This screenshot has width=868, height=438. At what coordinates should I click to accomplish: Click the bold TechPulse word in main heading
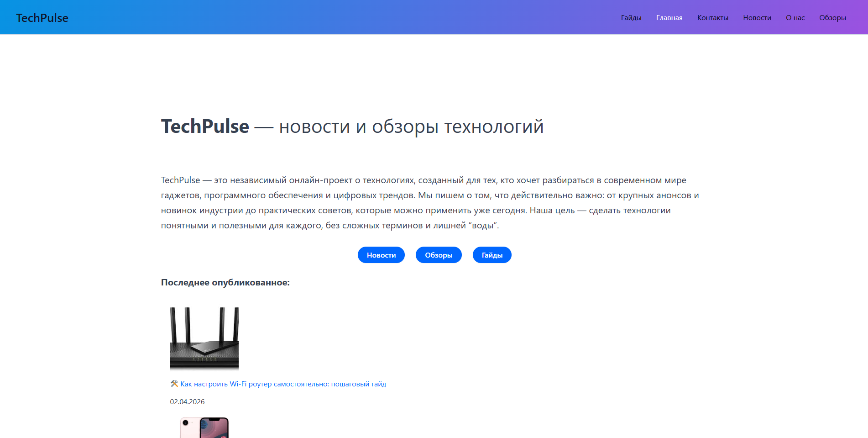[x=205, y=127]
